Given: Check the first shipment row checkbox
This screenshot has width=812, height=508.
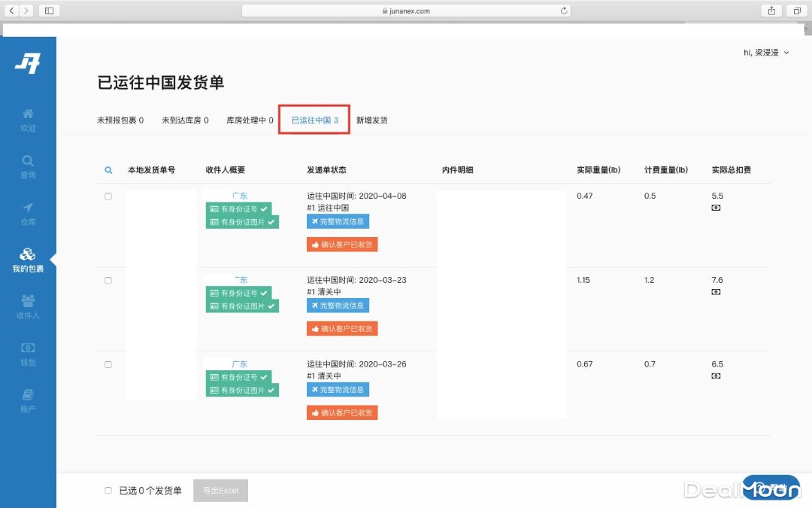Looking at the screenshot, I should (x=108, y=196).
